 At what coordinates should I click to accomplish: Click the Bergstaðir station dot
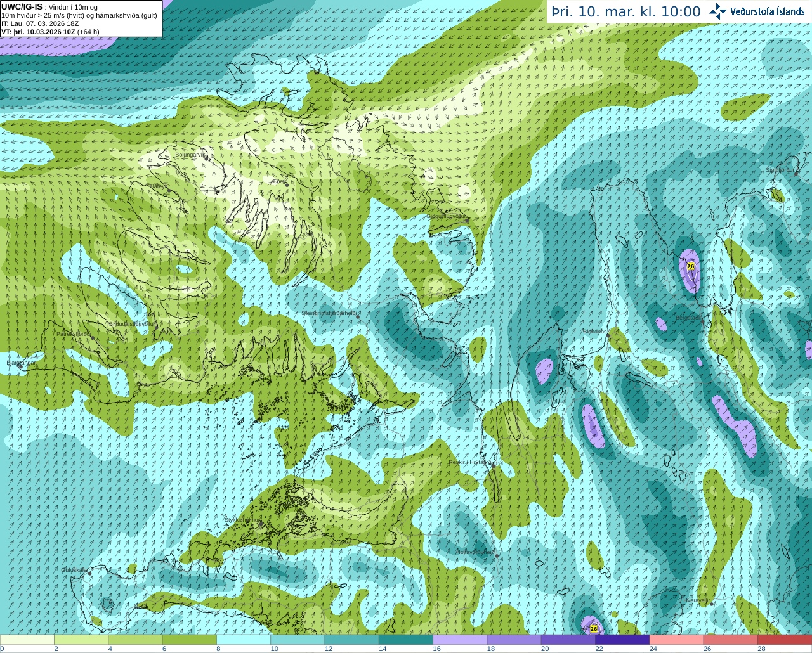tap(704, 321)
